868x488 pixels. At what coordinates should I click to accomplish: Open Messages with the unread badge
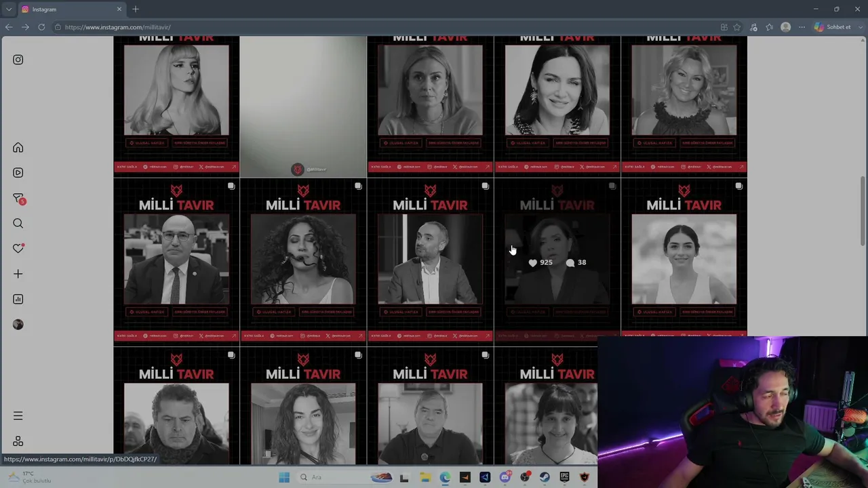tap(19, 199)
